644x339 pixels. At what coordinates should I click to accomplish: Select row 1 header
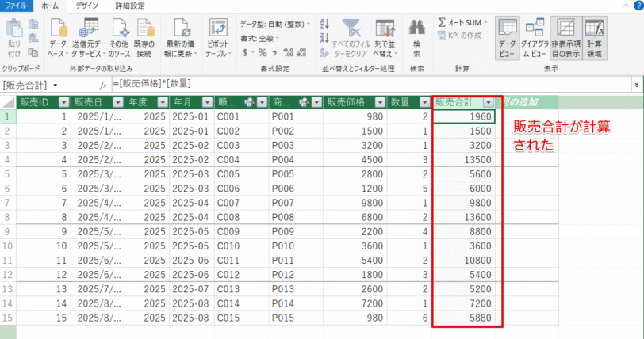8,116
